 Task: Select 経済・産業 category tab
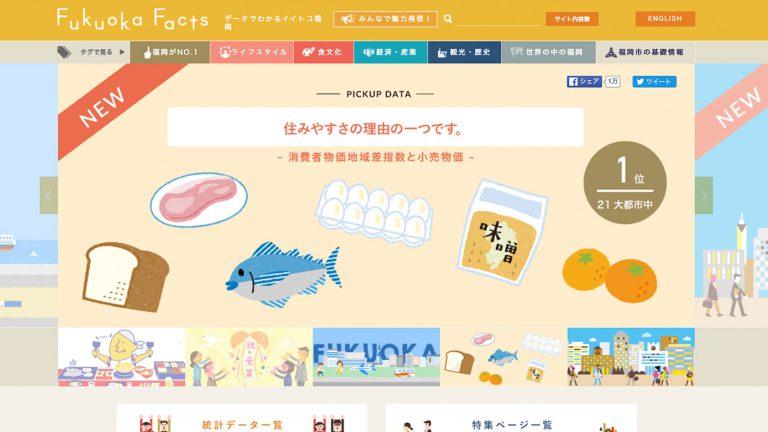(x=390, y=52)
